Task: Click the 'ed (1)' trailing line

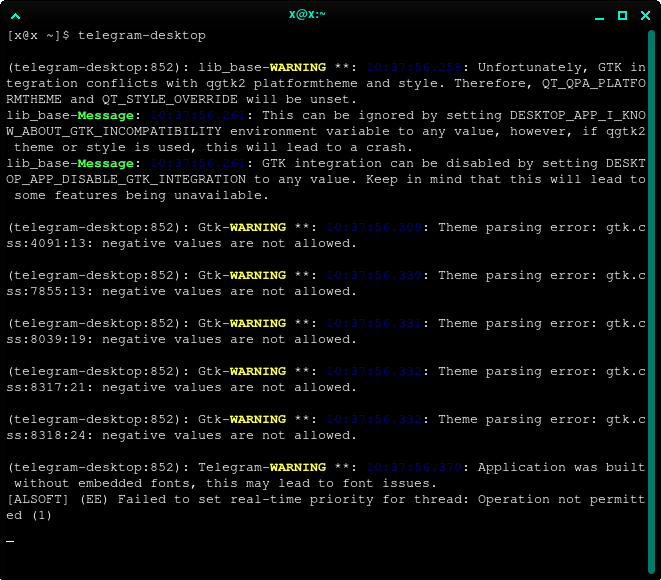Action: coord(29,516)
